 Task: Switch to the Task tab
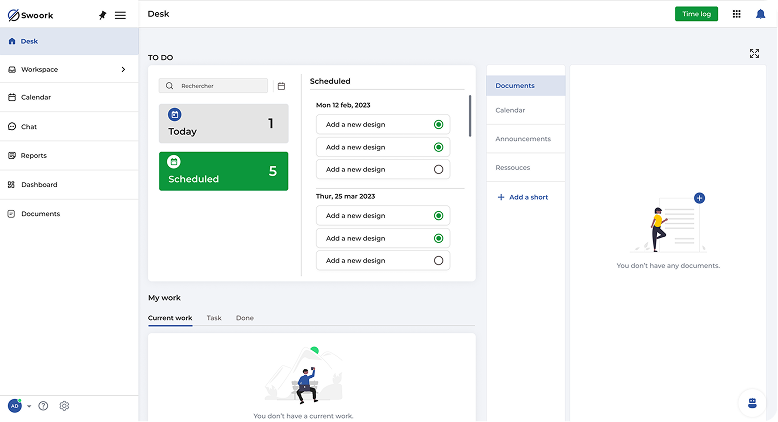[x=214, y=318]
